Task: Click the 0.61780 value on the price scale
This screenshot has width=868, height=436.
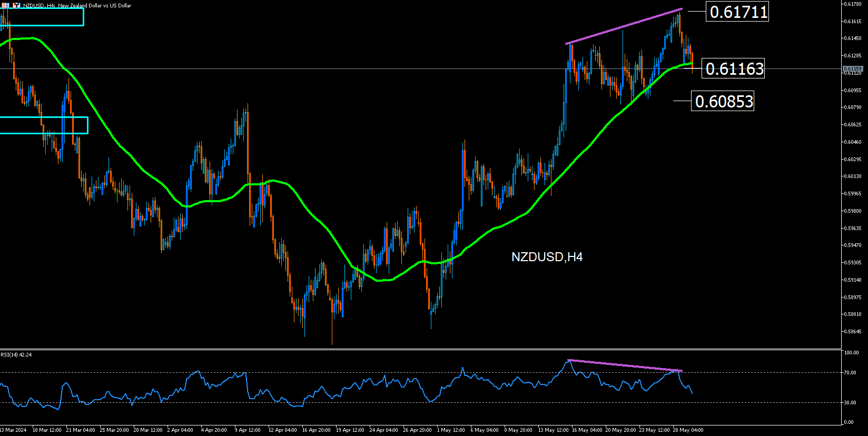Action: (852, 4)
